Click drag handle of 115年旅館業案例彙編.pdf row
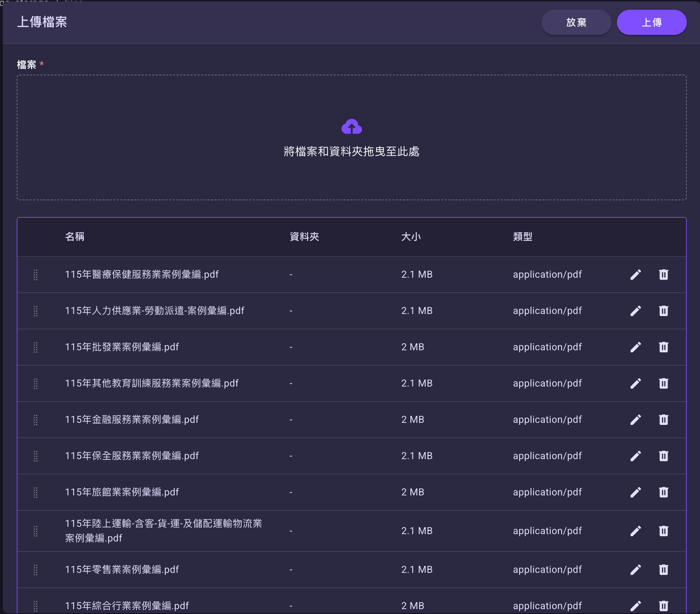Image resolution: width=700 pixels, height=614 pixels. point(36,492)
